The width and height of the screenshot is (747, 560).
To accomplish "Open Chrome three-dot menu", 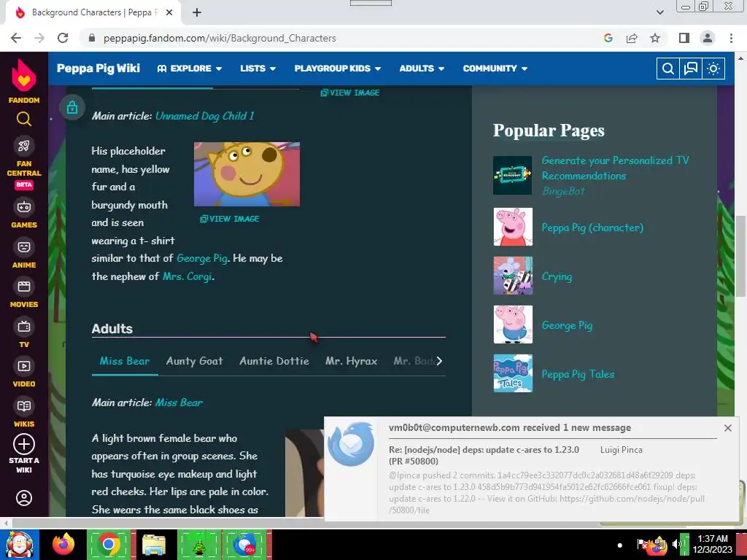I will point(731,38).
